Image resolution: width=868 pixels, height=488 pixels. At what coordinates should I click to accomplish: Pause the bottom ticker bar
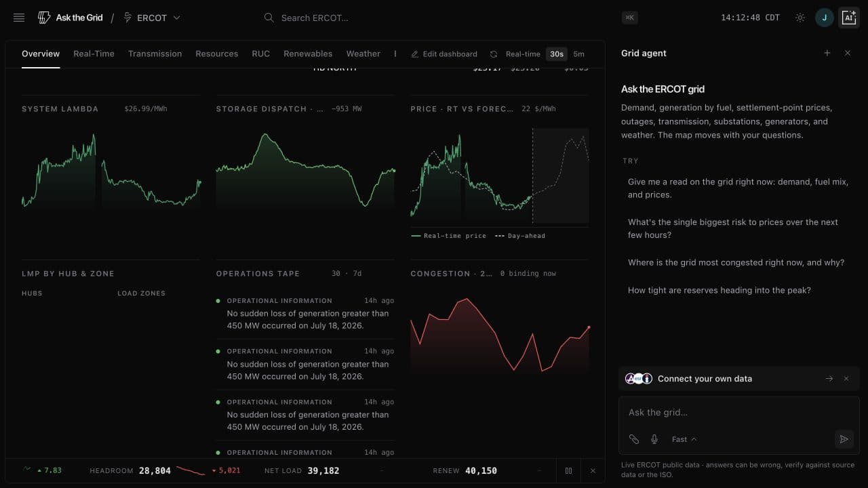click(x=569, y=470)
